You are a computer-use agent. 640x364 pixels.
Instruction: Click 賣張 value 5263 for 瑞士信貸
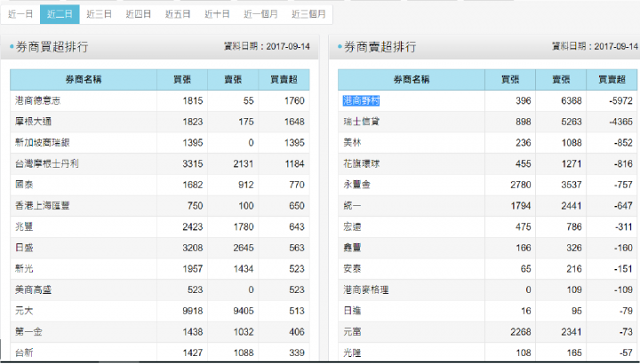tap(572, 122)
